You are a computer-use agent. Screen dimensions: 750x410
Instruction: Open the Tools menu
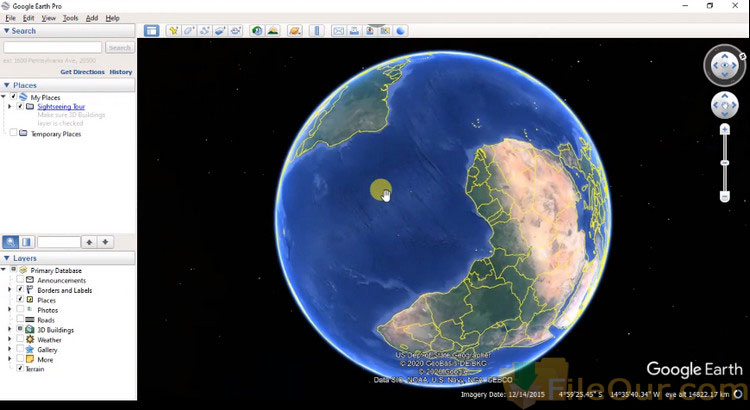point(70,18)
